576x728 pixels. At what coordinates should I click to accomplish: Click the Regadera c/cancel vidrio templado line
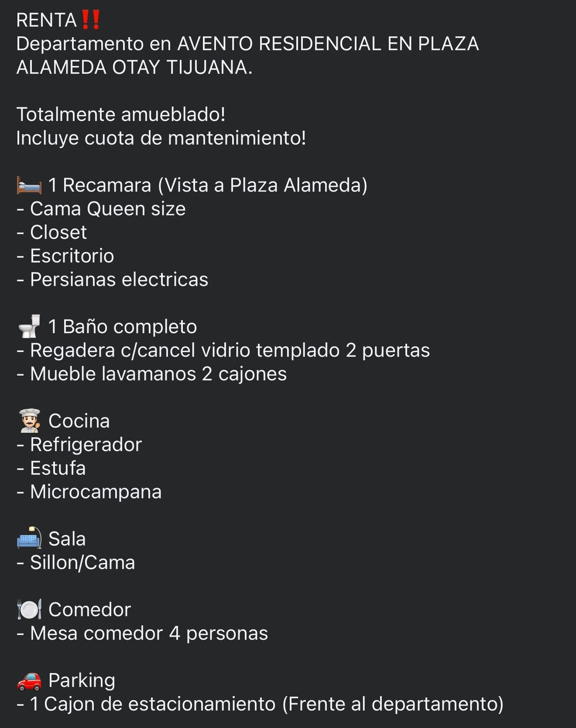coord(223,350)
